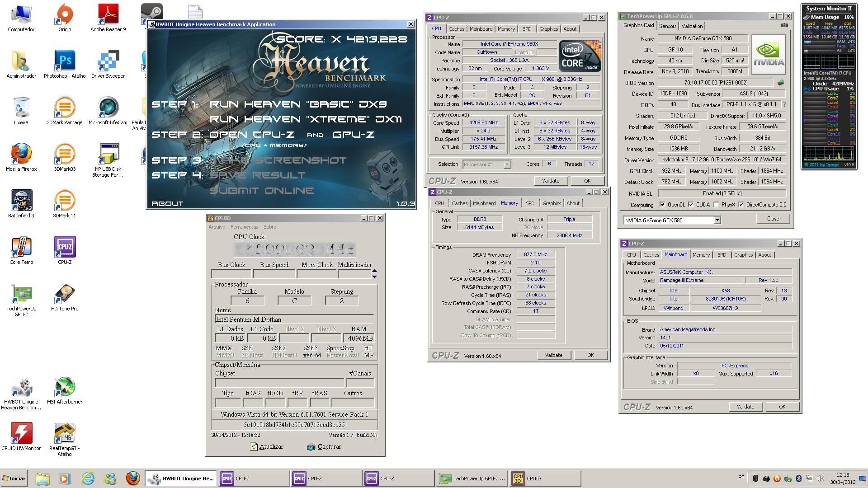Open Ferramentas menu in CPUID

pyautogui.click(x=244, y=227)
